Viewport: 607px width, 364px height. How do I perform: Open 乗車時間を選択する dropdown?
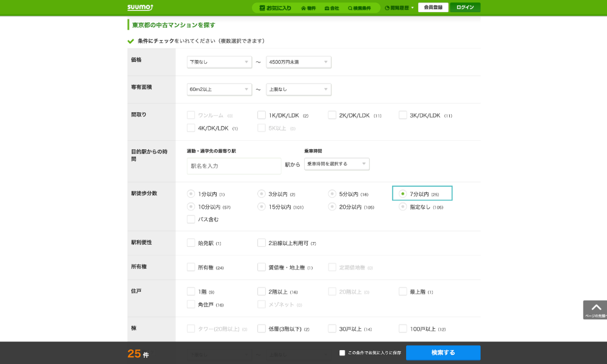click(x=336, y=164)
